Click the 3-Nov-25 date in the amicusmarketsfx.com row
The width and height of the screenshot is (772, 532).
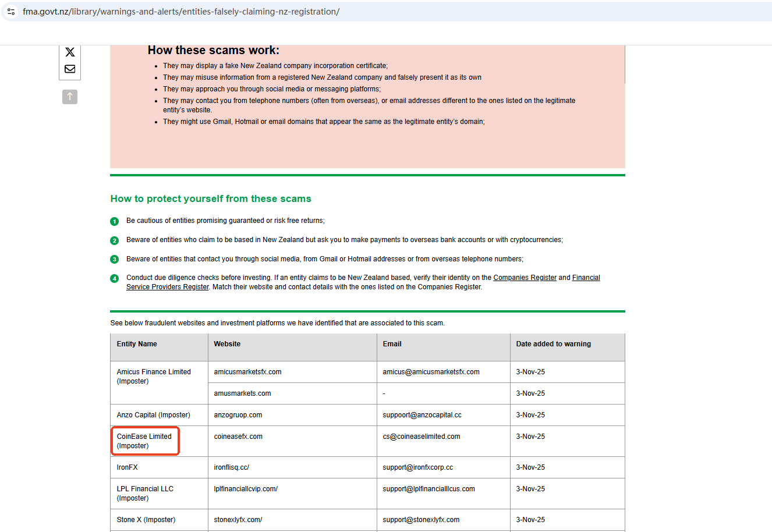click(x=530, y=372)
